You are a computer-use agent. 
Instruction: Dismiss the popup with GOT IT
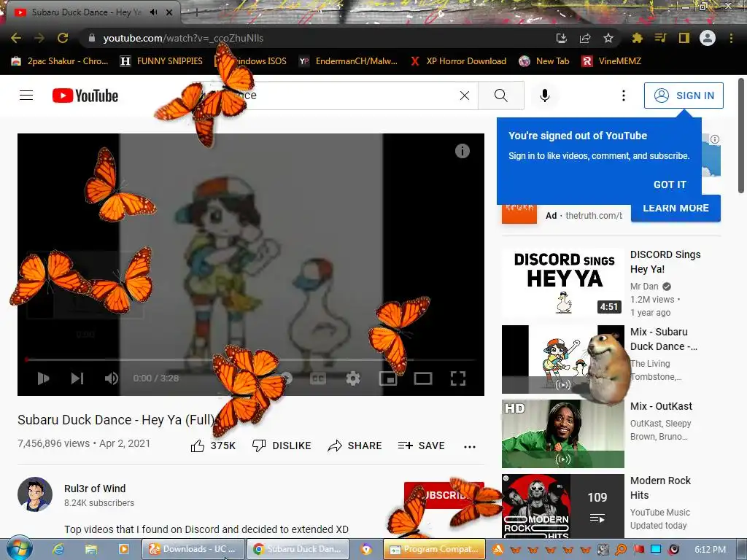(670, 184)
